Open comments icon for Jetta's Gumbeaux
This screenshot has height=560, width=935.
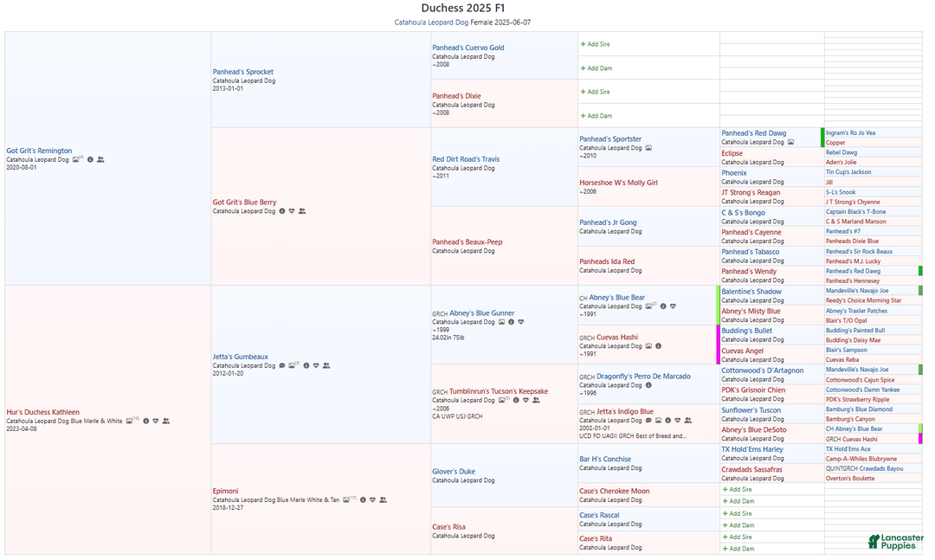pyautogui.click(x=281, y=365)
